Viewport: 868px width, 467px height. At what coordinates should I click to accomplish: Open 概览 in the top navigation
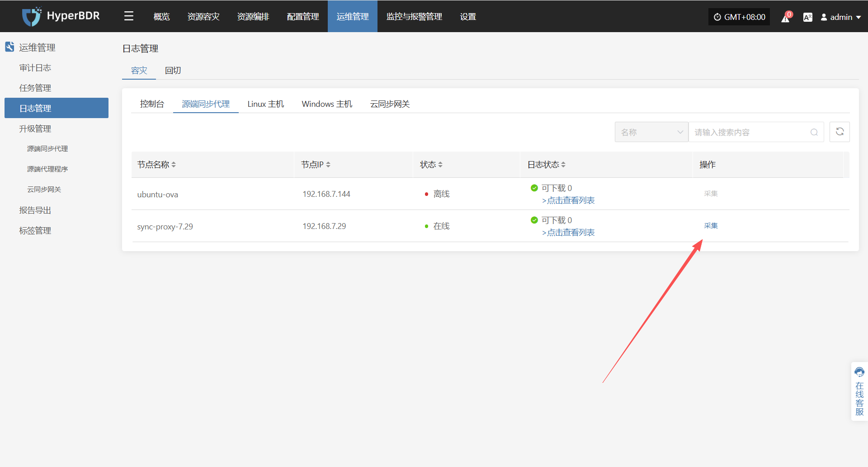click(x=161, y=17)
